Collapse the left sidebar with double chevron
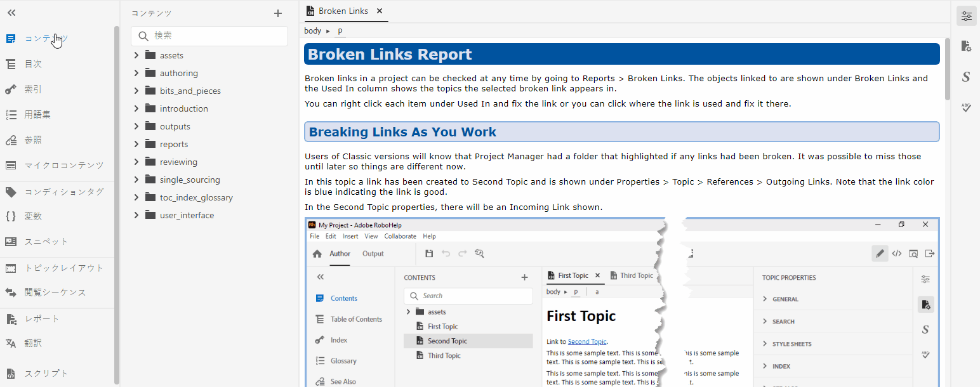 pyautogui.click(x=11, y=13)
